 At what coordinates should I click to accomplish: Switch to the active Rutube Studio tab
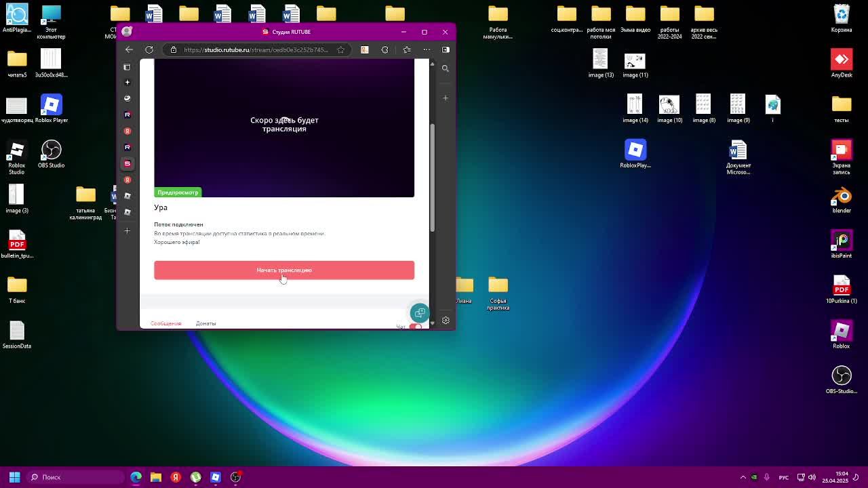click(127, 163)
